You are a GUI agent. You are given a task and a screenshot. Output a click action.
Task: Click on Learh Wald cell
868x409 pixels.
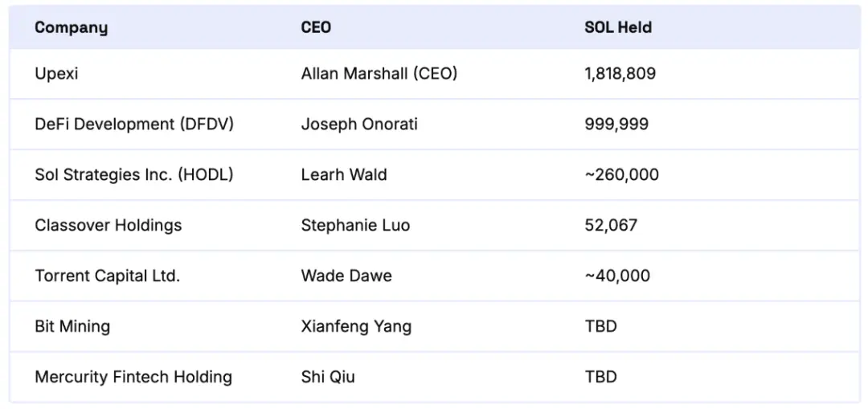coord(343,174)
